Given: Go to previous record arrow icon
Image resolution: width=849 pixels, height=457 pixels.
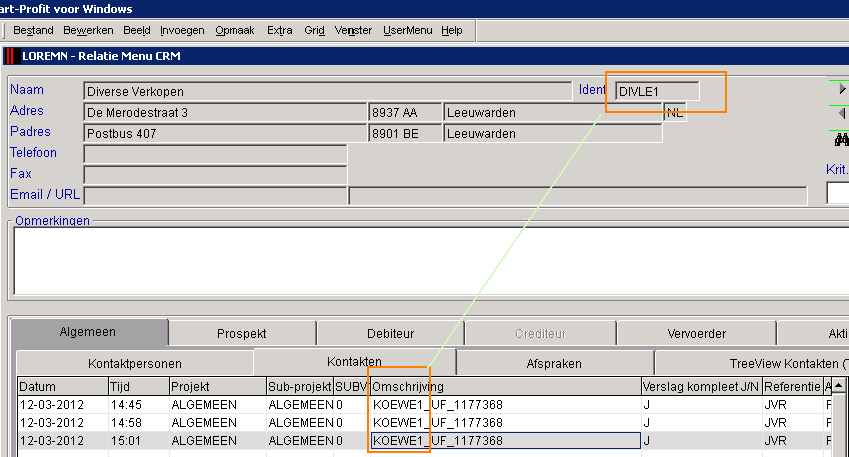Looking at the screenshot, I should [x=841, y=113].
